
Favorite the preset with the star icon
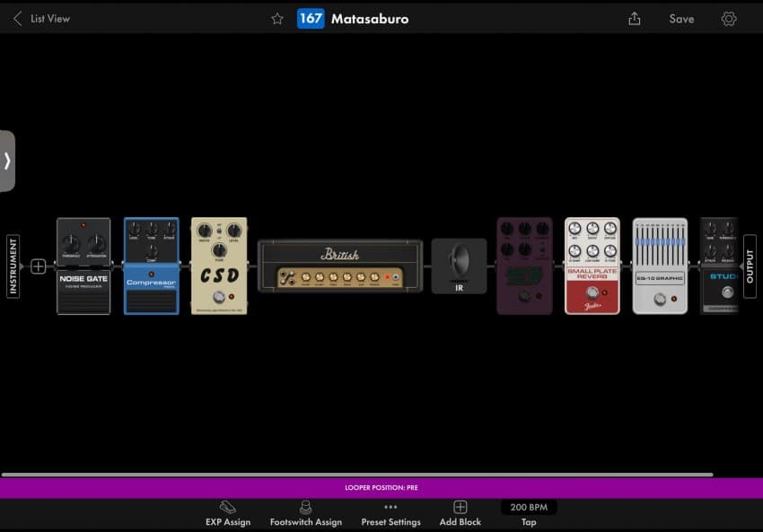[277, 19]
